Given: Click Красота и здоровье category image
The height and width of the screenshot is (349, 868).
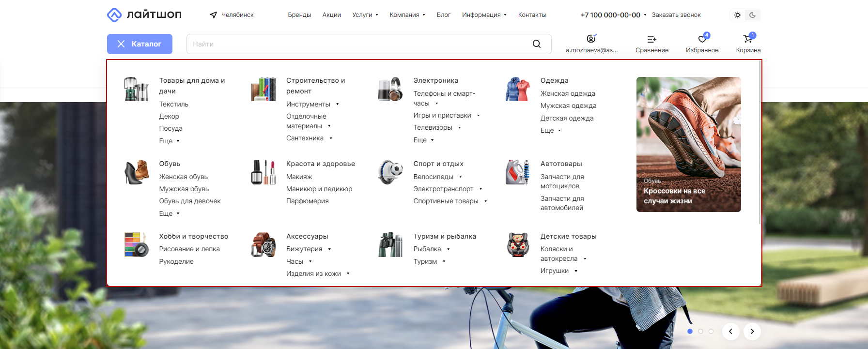Looking at the screenshot, I should coord(263,172).
